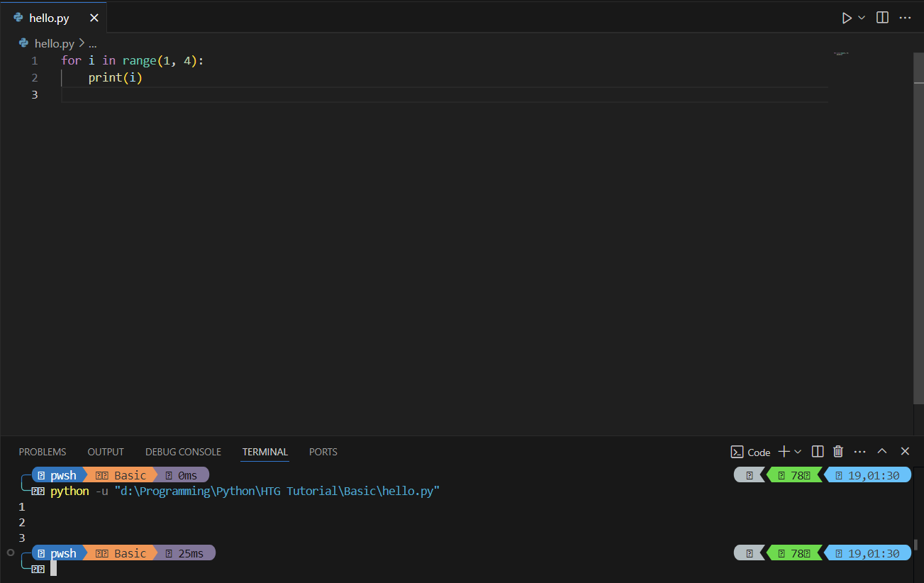Expand the breadcrumb ellipsis symbol list
Screen dimensions: 924x583
click(92, 43)
